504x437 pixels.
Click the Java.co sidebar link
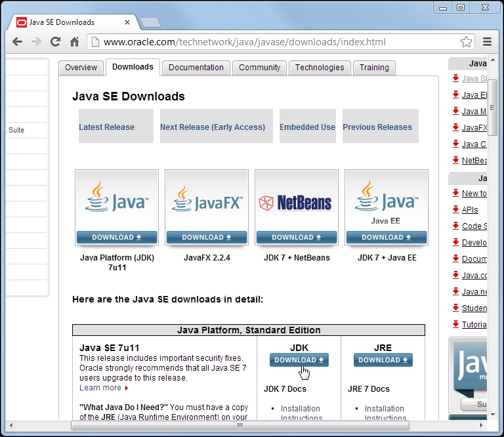474,275
